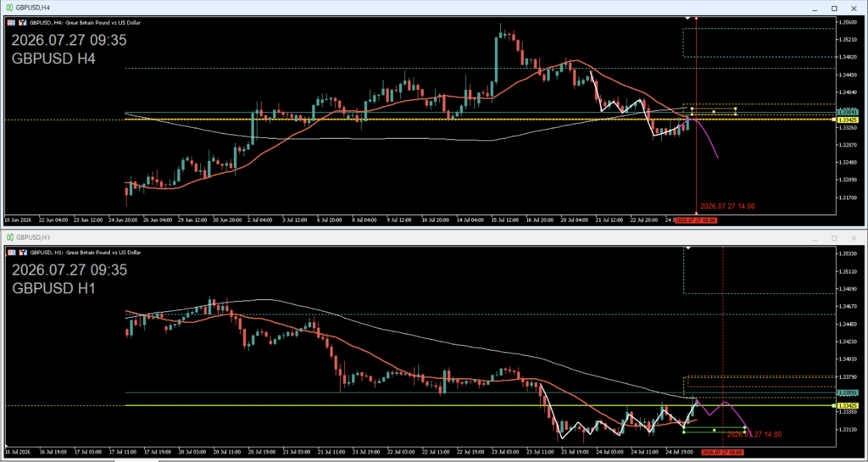The height and width of the screenshot is (462, 868).
Task: Click the 'GBPUSD H1' chart label text
Action: (x=53, y=288)
